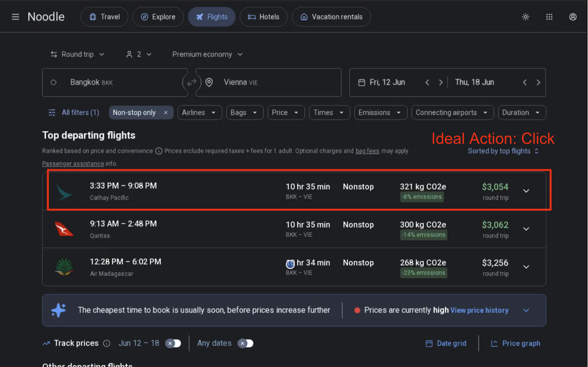Open the bag fees link
588x367 pixels.
click(367, 151)
